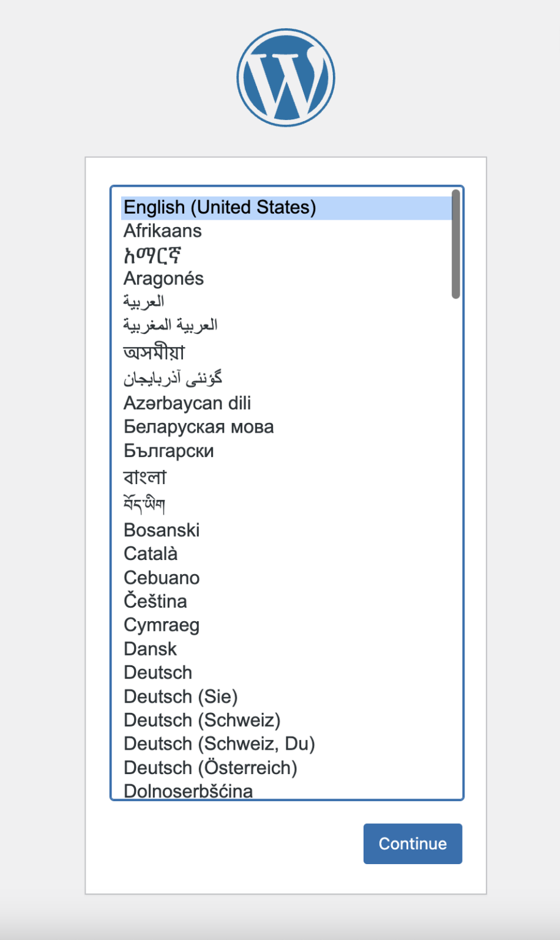
Task: Choose Dansk from the list
Action: [x=150, y=649]
